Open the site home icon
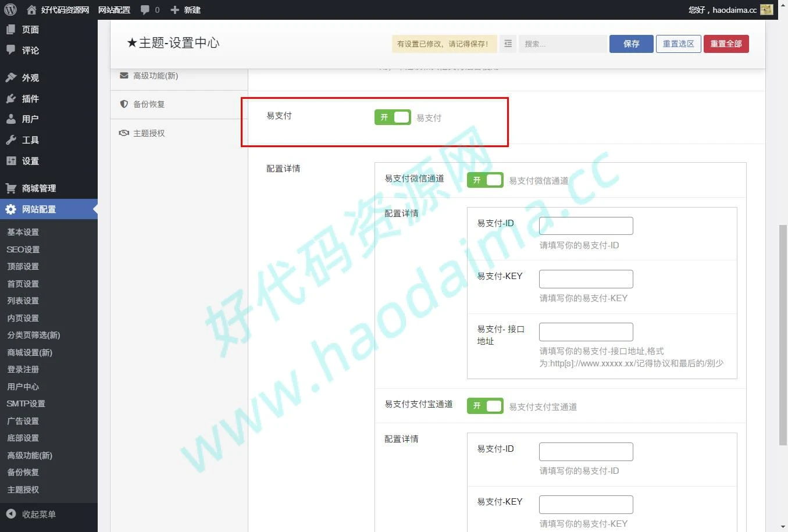The width and height of the screenshot is (788, 532). (x=31, y=10)
